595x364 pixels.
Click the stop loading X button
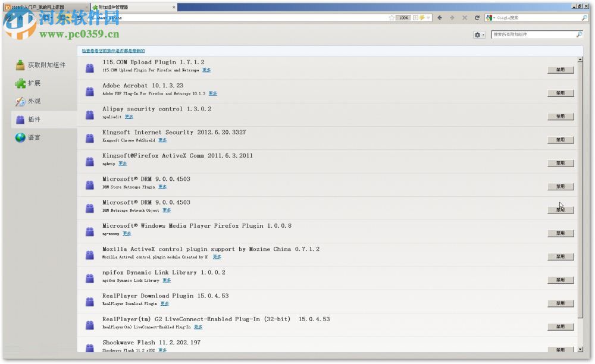tap(465, 18)
